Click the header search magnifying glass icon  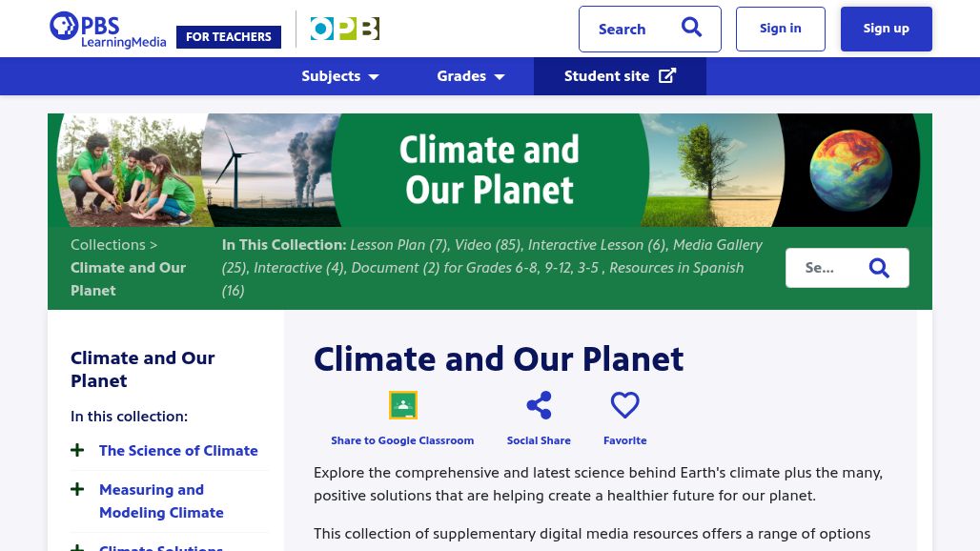point(691,28)
